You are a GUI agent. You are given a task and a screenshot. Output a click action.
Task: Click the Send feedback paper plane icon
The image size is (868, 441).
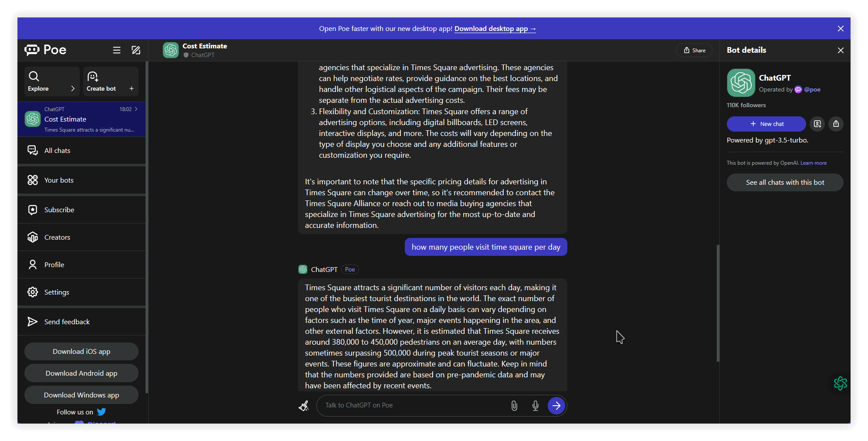(33, 322)
